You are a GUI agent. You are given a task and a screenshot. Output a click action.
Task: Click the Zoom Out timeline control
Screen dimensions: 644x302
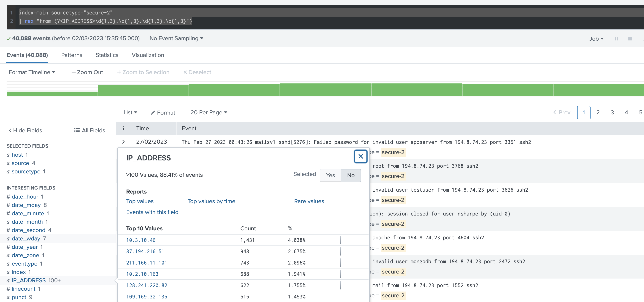(87, 72)
